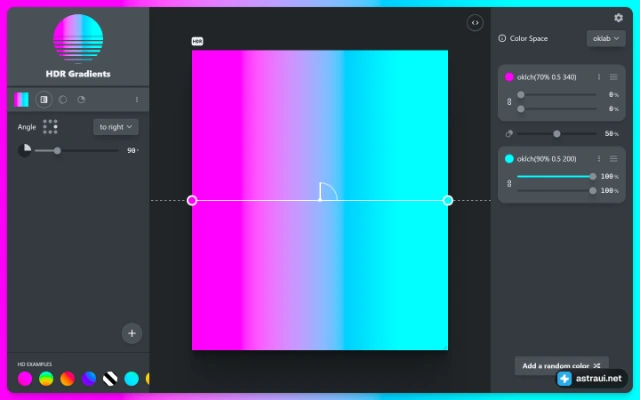Load the magenta HD example

tap(25, 379)
